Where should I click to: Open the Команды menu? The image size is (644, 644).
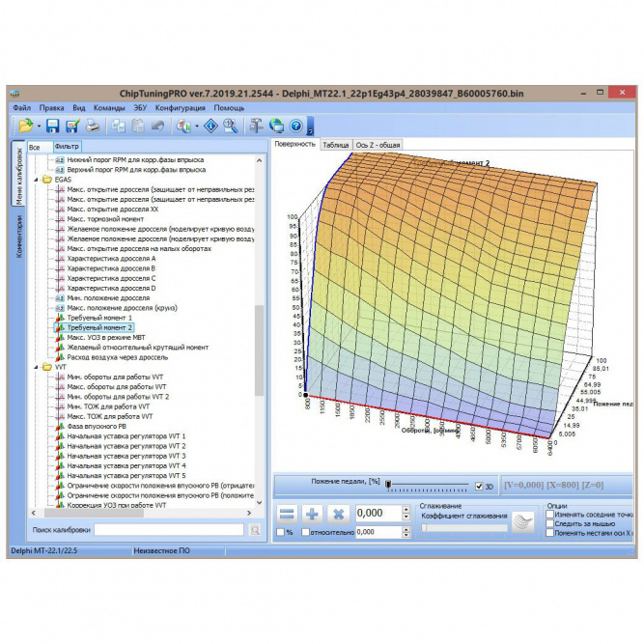[109, 107]
